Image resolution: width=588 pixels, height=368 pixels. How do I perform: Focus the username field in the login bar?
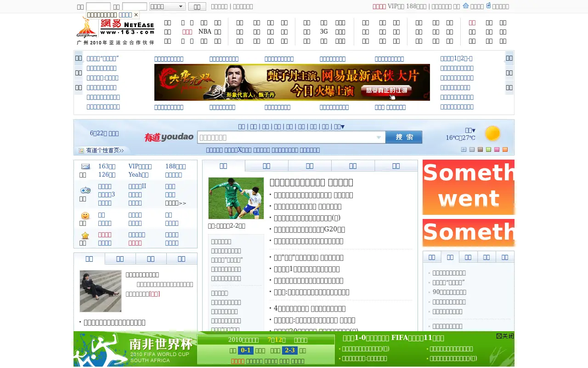[x=98, y=6]
